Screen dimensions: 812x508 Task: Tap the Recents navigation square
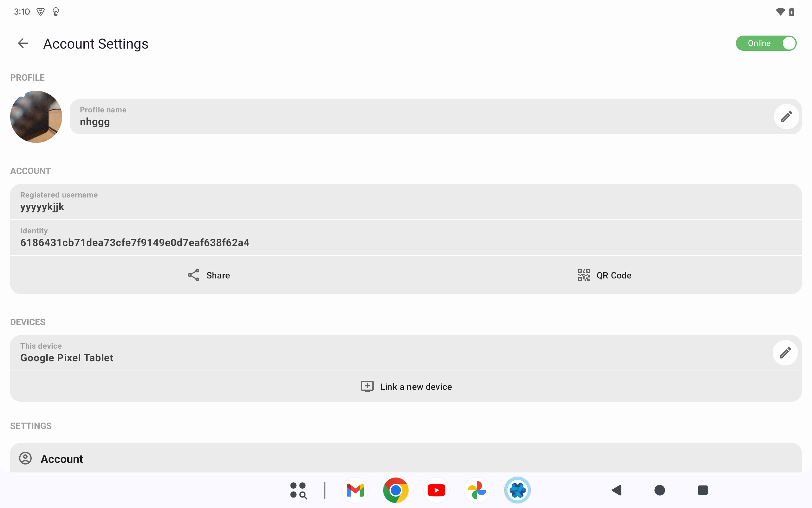[703, 490]
